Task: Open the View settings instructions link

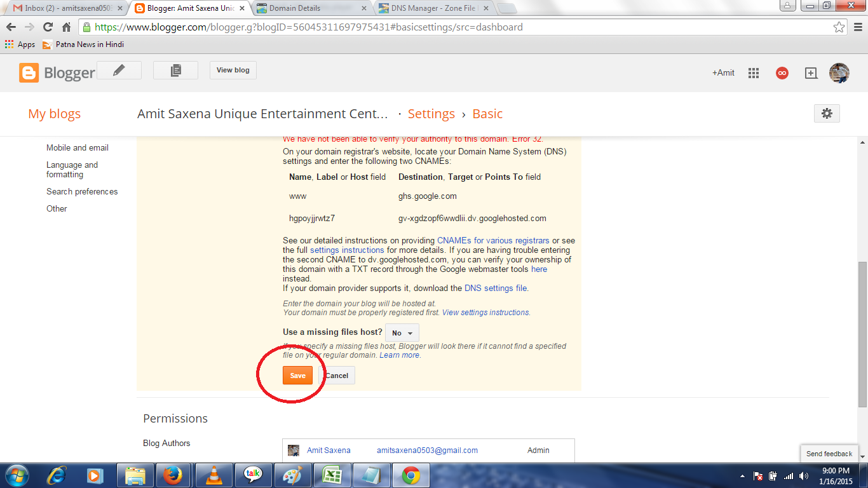Action: click(485, 313)
